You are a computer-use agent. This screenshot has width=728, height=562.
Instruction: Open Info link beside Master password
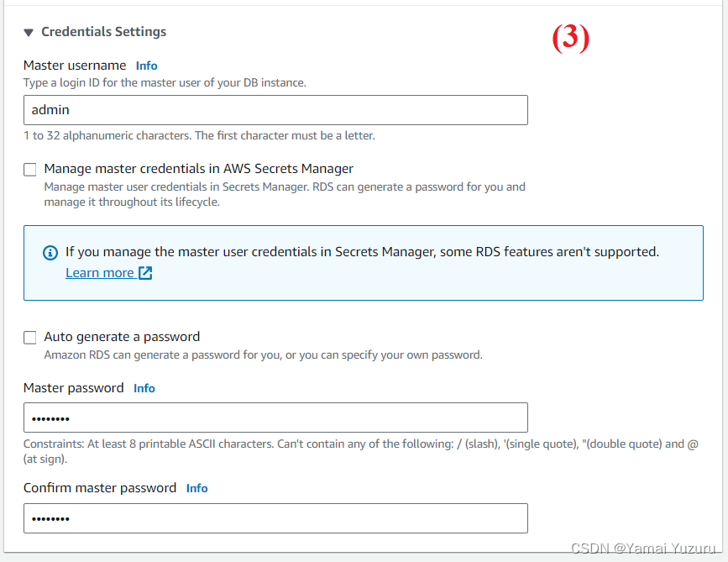[x=144, y=388]
